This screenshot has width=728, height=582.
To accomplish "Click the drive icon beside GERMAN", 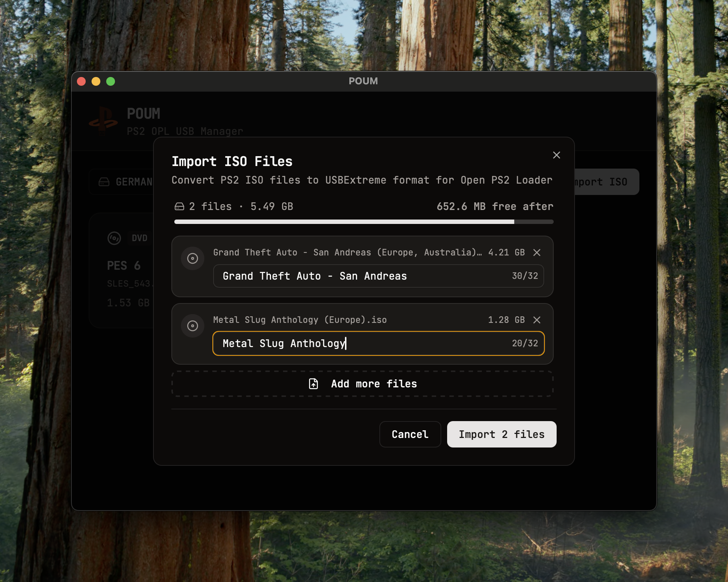I will pyautogui.click(x=104, y=182).
